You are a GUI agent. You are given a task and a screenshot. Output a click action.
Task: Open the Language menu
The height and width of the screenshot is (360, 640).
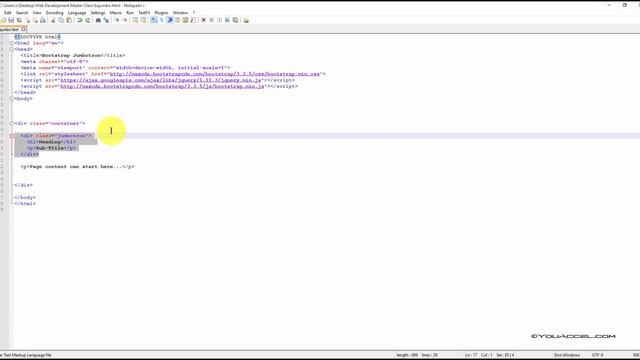(77, 13)
